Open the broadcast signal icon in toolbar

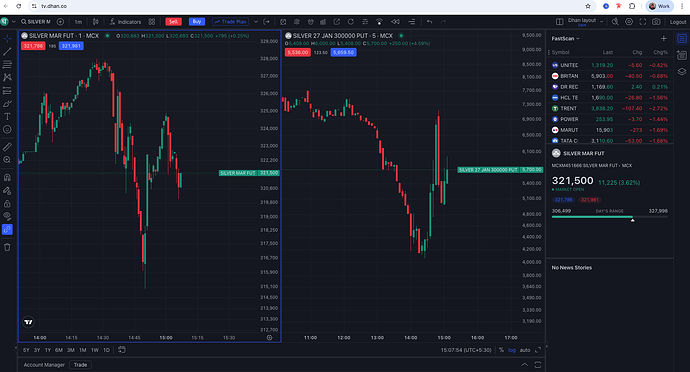pyautogui.click(x=379, y=22)
